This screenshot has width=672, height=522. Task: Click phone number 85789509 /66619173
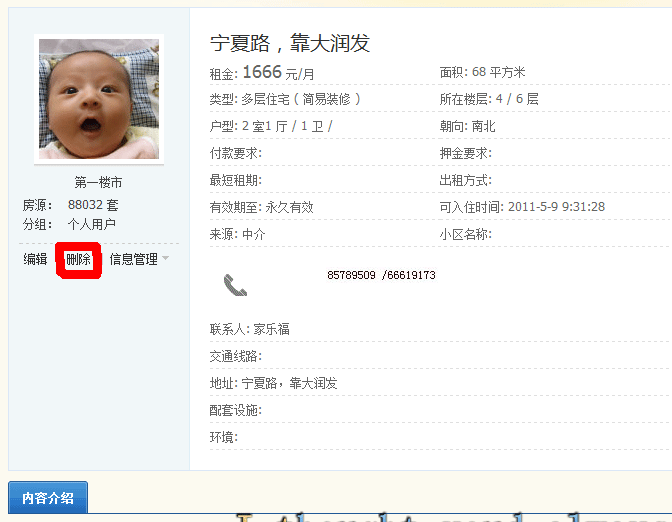point(381,275)
